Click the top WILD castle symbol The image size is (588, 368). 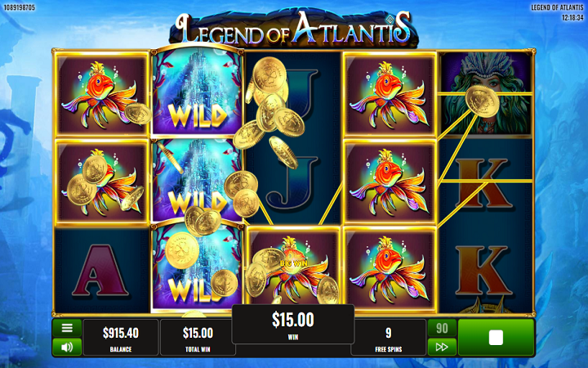[198, 90]
